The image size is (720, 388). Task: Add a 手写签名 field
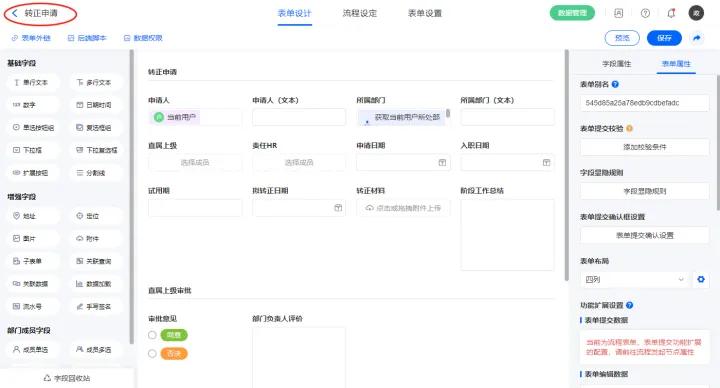click(x=96, y=306)
